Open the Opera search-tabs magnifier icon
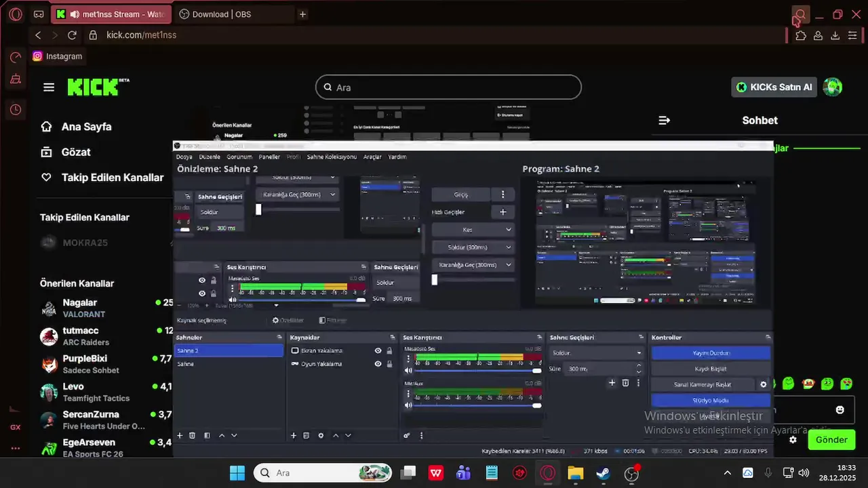Screen dimensions: 868x488 click(800, 14)
